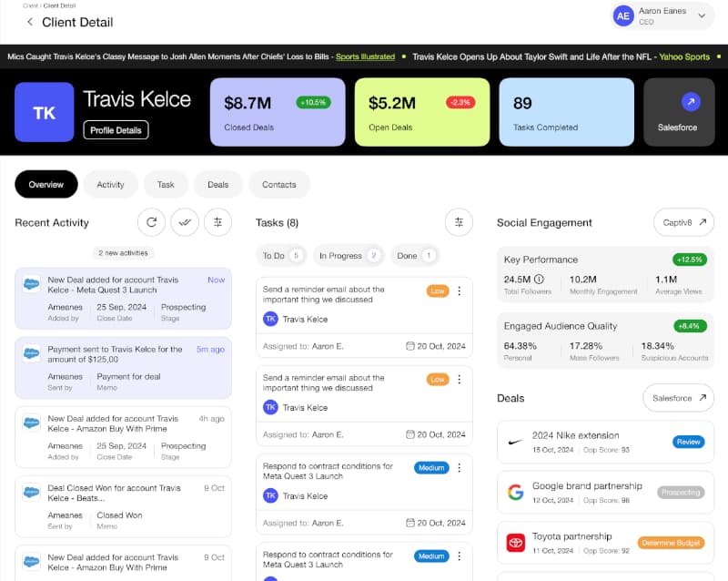Click the Prospecting status badge on Google deal

pyautogui.click(x=681, y=493)
